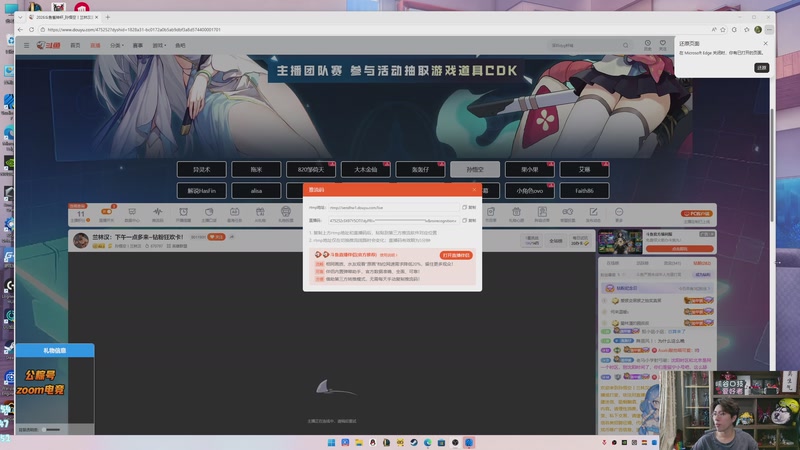Select the highlighted 孙悟空 streamer button
Viewport: 800px width, 450px height.
click(x=475, y=169)
